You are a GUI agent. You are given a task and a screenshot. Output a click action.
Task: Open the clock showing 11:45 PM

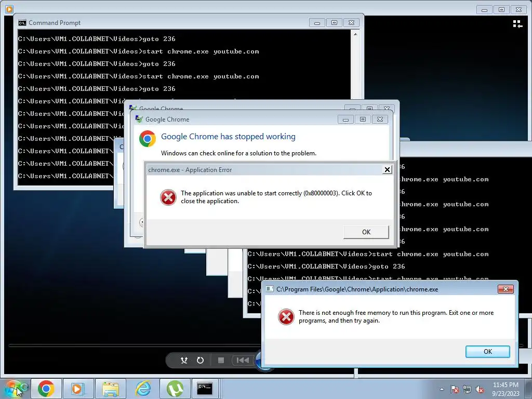pos(506,389)
